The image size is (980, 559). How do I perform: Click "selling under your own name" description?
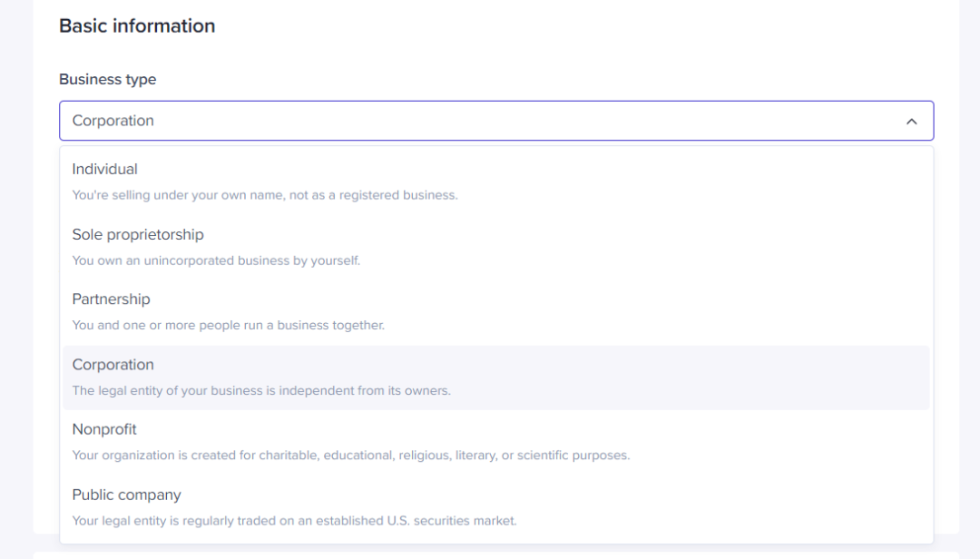[265, 195]
